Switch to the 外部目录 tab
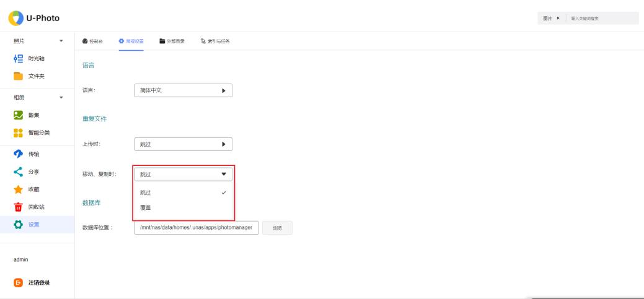Image resolution: width=644 pixels, height=299 pixels. [172, 41]
